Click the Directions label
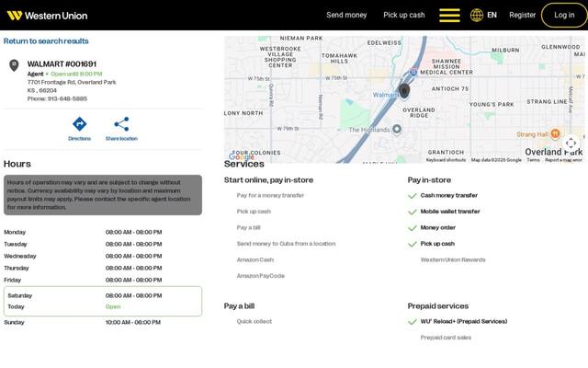The height and width of the screenshot is (368, 588). coord(80,139)
